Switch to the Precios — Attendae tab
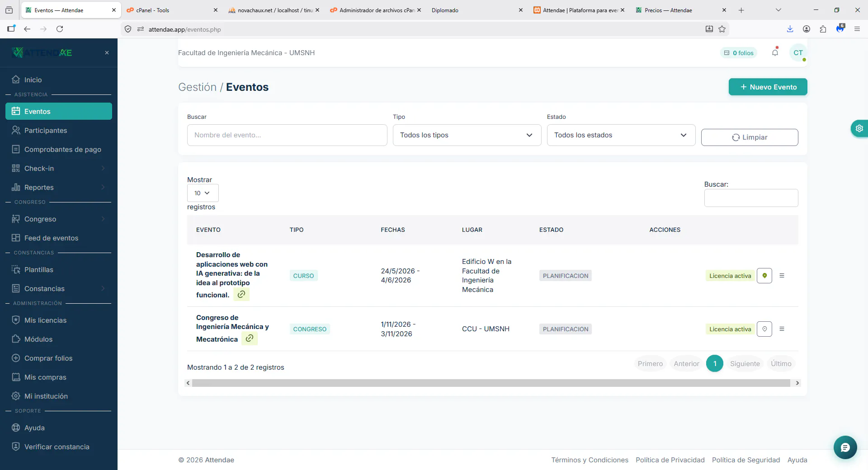The width and height of the screenshot is (868, 470). point(680,10)
